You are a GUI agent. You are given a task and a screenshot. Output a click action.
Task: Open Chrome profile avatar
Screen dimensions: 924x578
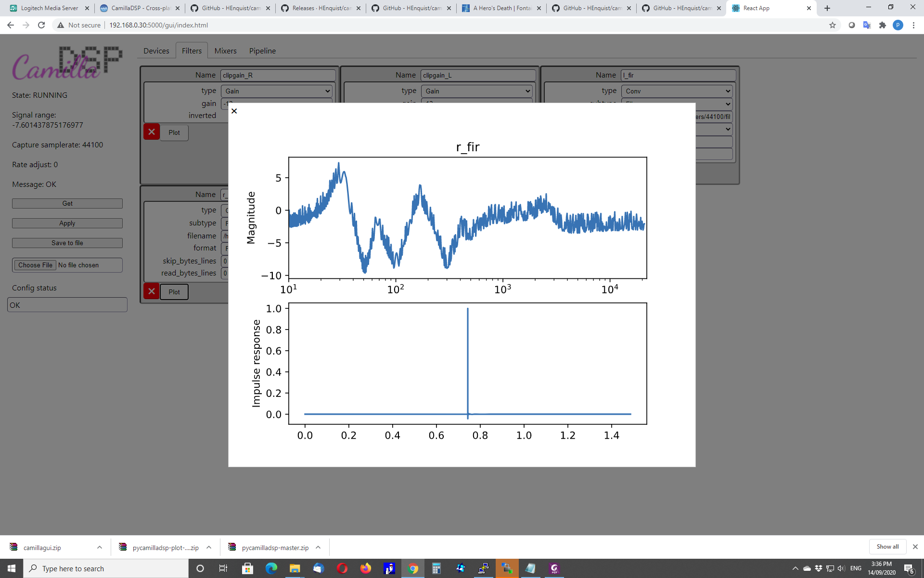click(x=898, y=25)
